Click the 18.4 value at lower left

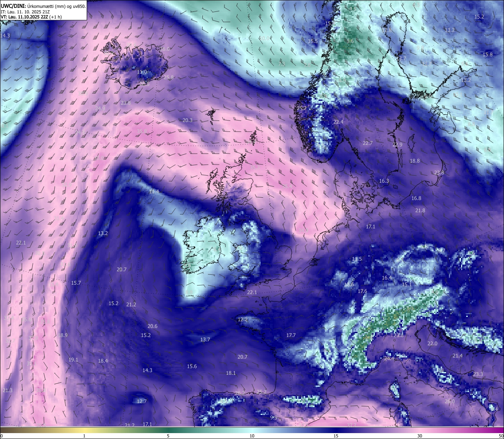pos(103,361)
